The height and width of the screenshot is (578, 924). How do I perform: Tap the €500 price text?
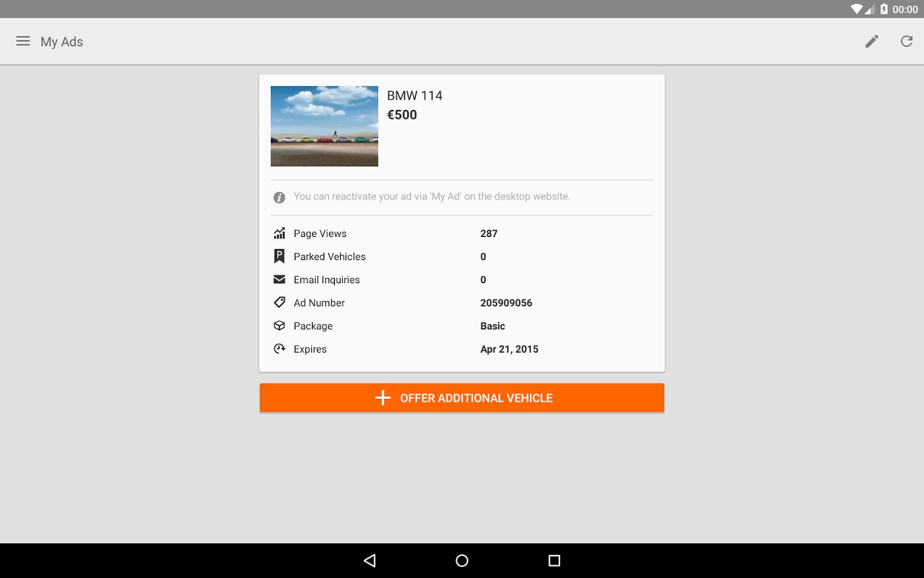[x=402, y=115]
